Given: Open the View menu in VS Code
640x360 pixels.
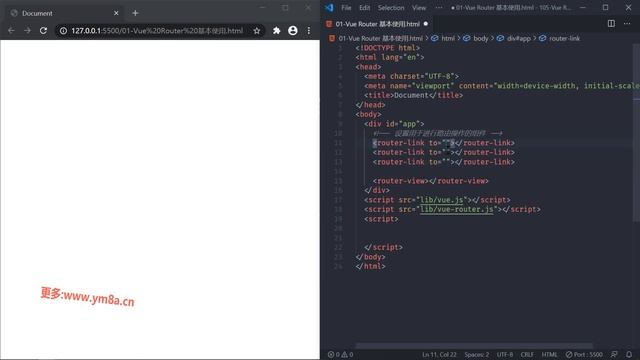Looking at the screenshot, I should 419,7.
